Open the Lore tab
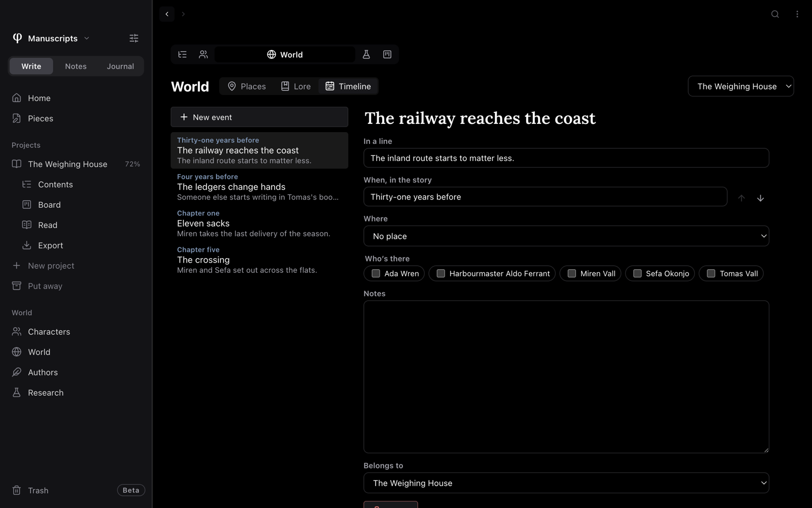Image resolution: width=812 pixels, height=508 pixels. [x=296, y=86]
